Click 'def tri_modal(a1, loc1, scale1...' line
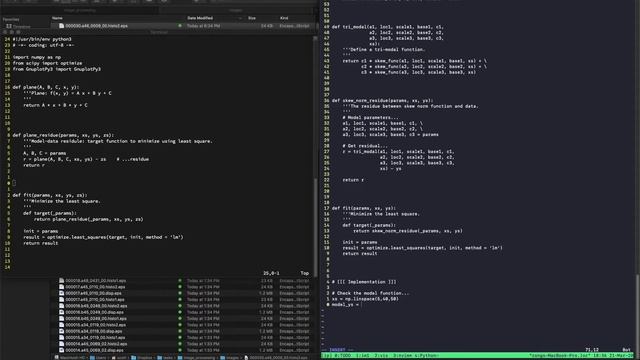This screenshot has height=360, width=640. click(388, 27)
